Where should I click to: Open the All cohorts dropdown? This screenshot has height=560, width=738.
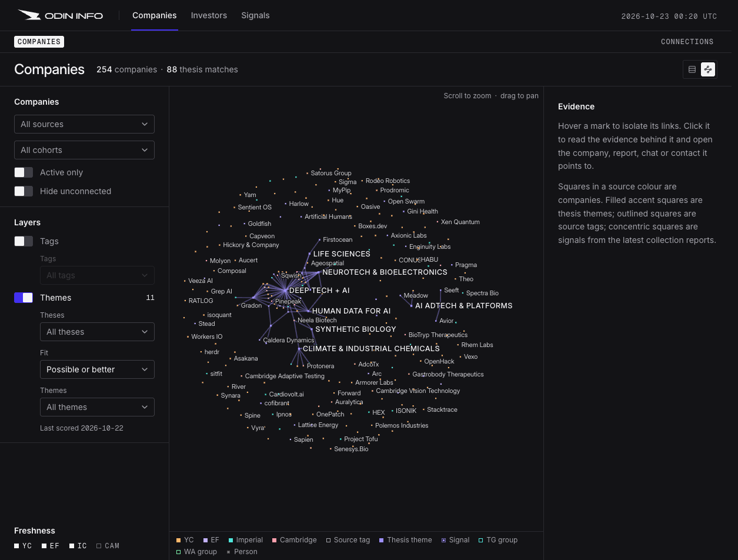click(84, 150)
